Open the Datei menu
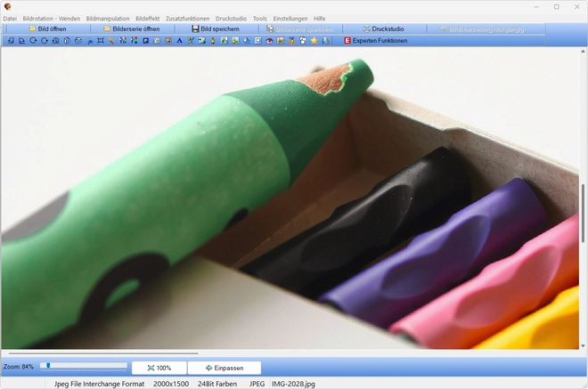 coord(10,18)
